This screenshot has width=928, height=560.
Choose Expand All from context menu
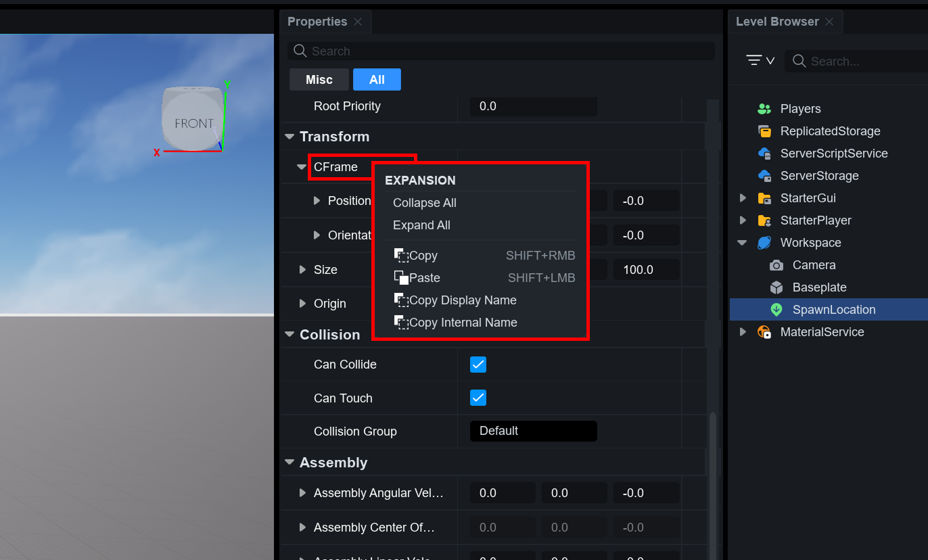[421, 225]
